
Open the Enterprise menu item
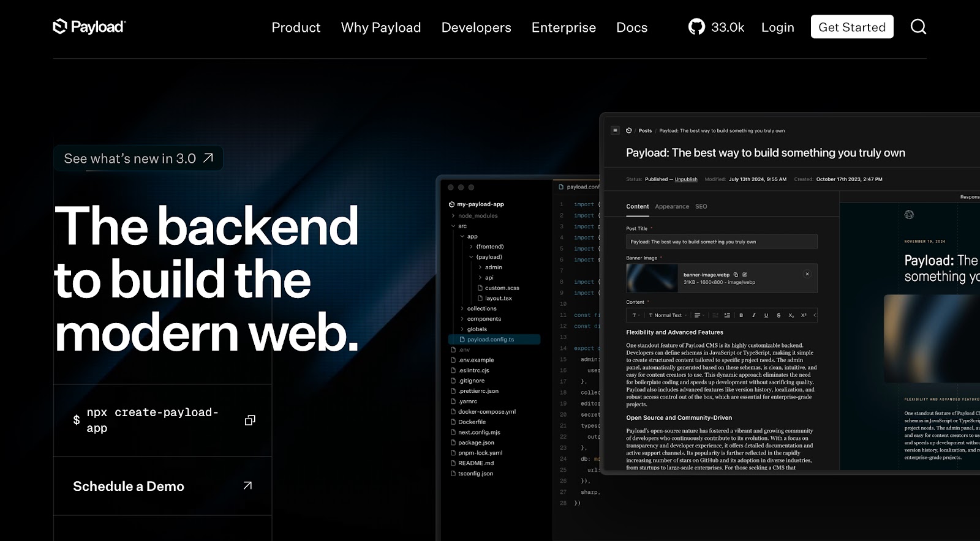coord(563,28)
